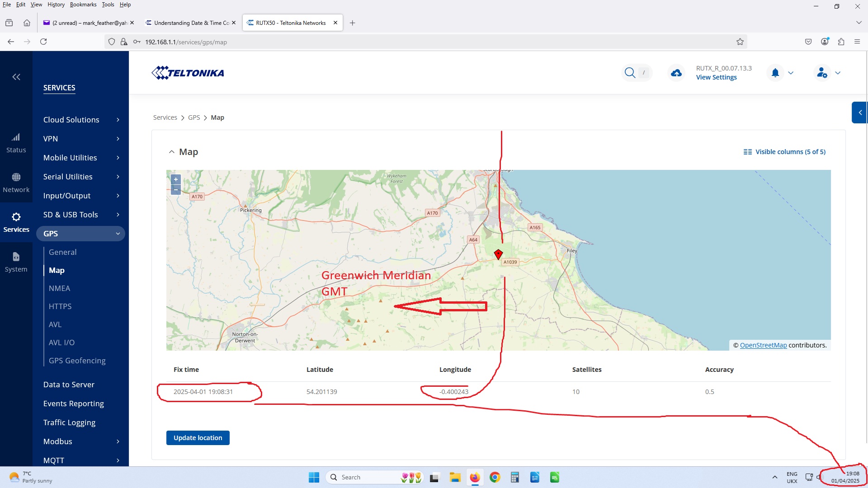Switch to Understanding Date & Time tab
This screenshot has width=868, height=488.
click(x=191, y=23)
